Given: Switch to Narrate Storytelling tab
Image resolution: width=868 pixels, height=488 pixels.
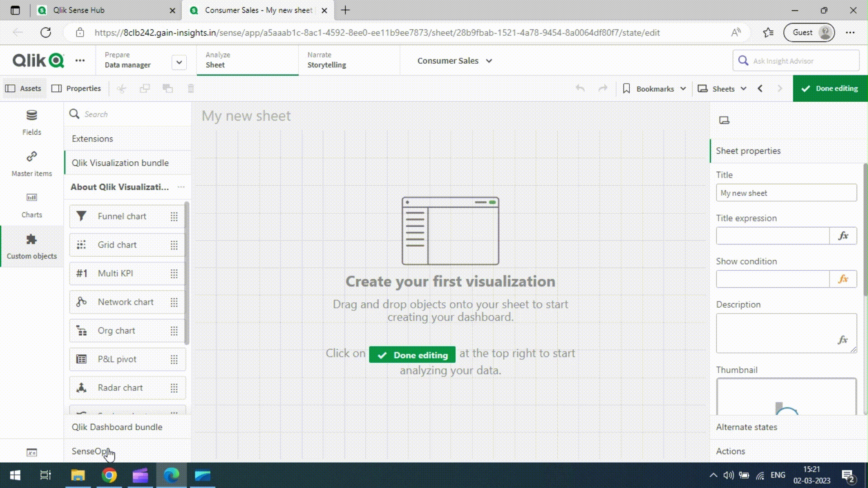Looking at the screenshot, I should coord(349,60).
